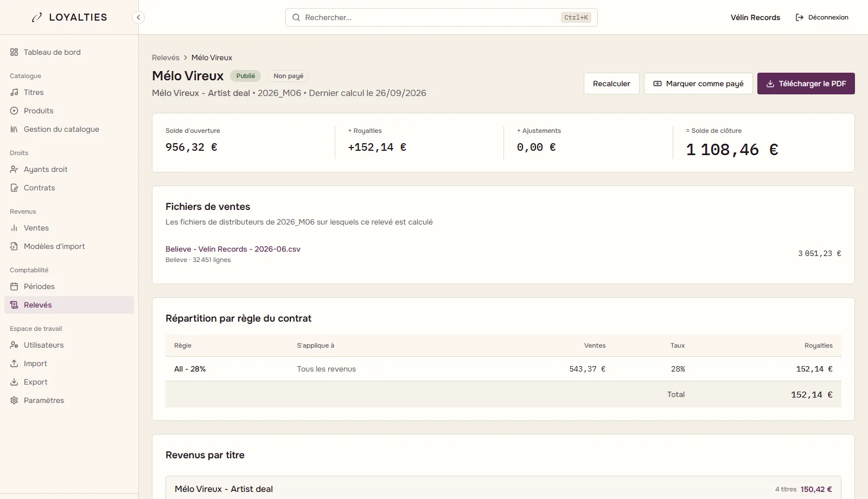Click the Modèles d'import file icon

tap(14, 246)
